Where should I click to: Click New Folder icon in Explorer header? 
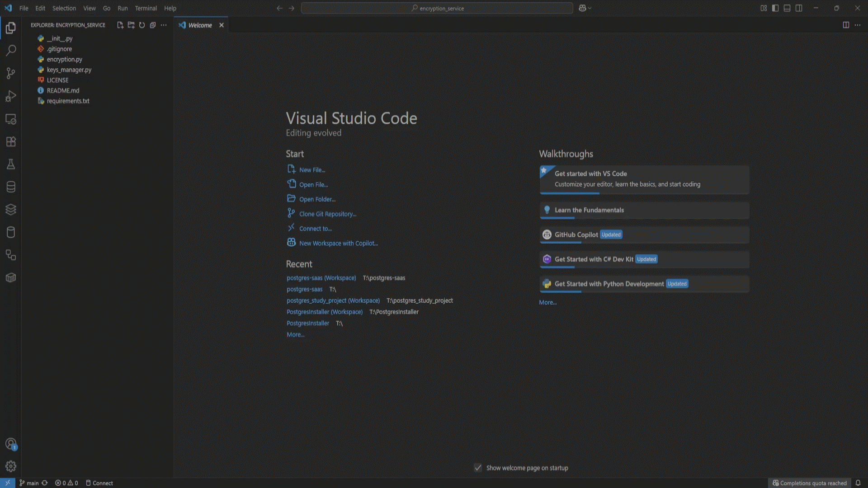click(x=131, y=25)
